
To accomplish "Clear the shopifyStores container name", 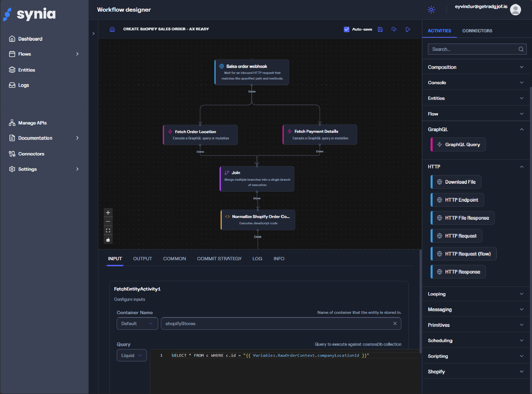I will (395, 323).
